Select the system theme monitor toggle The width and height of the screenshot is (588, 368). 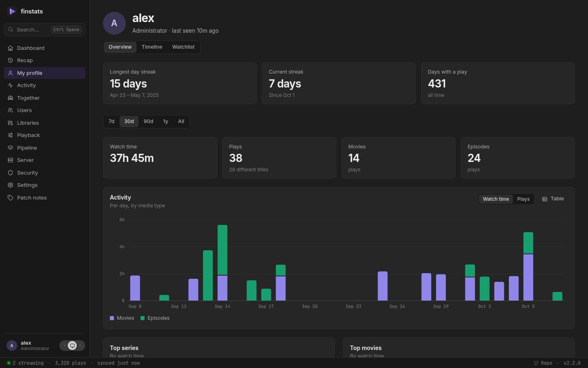[72, 346]
